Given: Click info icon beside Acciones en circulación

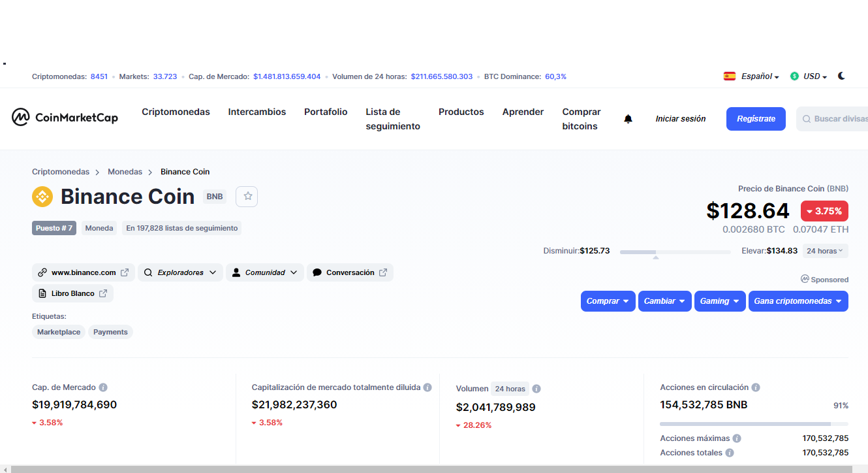Looking at the screenshot, I should click(756, 387).
